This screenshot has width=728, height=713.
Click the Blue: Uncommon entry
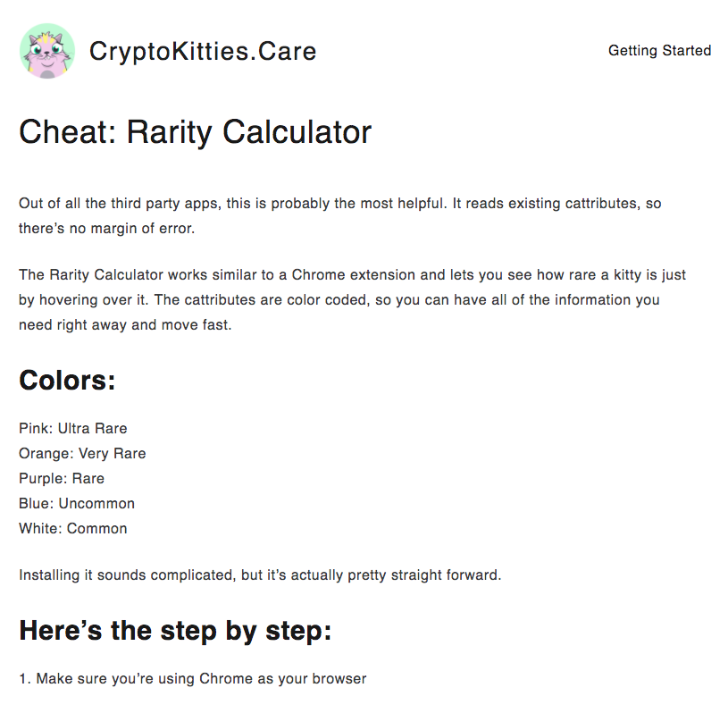point(76,503)
